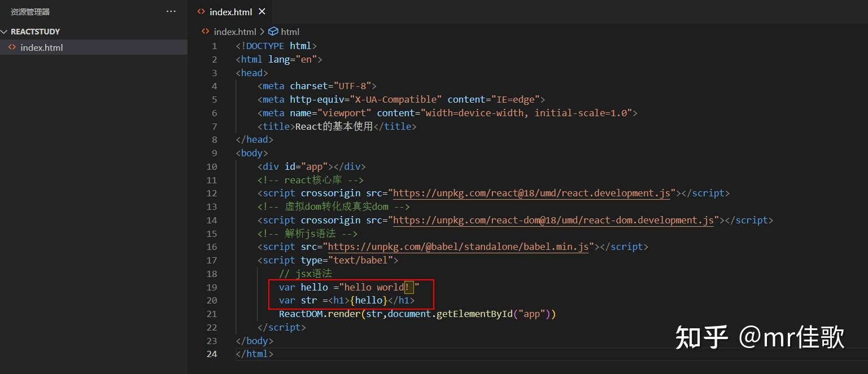Click the code icon before index.html in breadcrumbs
The height and width of the screenshot is (374, 868).
tap(204, 32)
